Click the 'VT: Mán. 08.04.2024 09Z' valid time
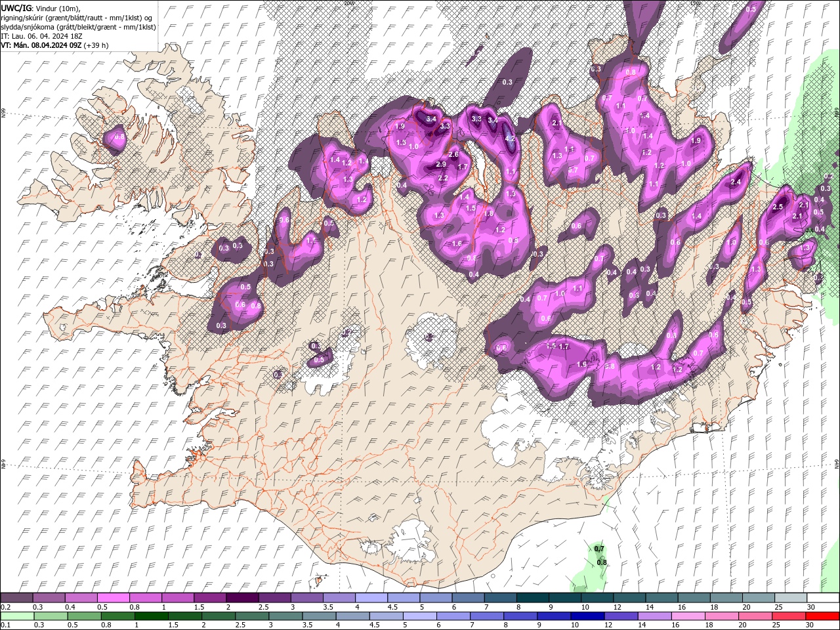Viewport: 840px width, 630px height. click(x=41, y=45)
